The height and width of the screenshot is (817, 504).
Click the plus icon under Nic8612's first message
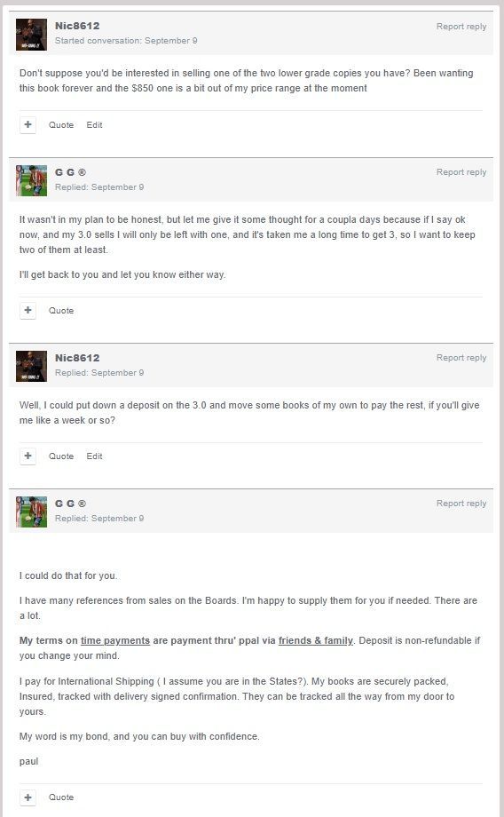(x=28, y=125)
